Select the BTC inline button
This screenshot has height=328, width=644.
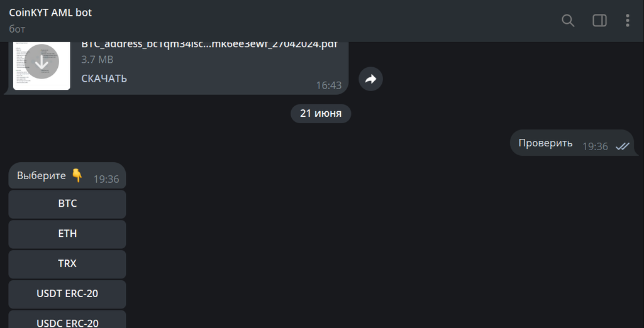pos(67,204)
